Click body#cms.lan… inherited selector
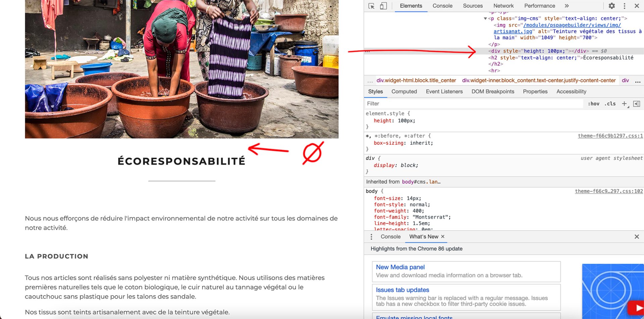The width and height of the screenshot is (644, 319). [421, 182]
